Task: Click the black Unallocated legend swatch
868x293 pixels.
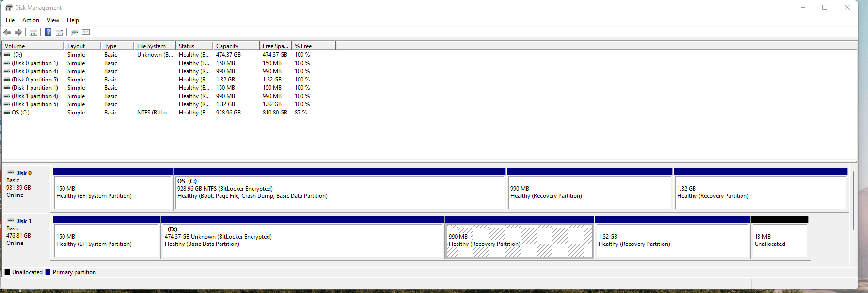Action: [7, 272]
